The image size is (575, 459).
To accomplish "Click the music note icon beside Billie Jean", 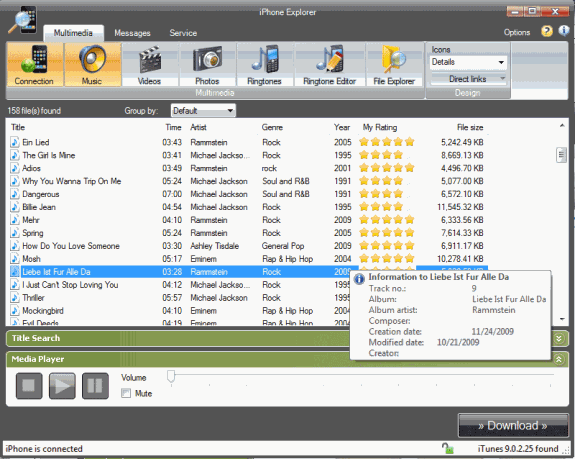I will tap(14, 207).
